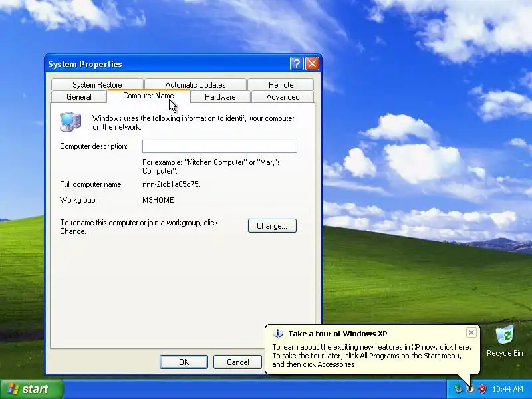Viewport: 532px width, 399px height.
Task: Click the 'MSHOME' workgroup value
Action: pos(158,200)
